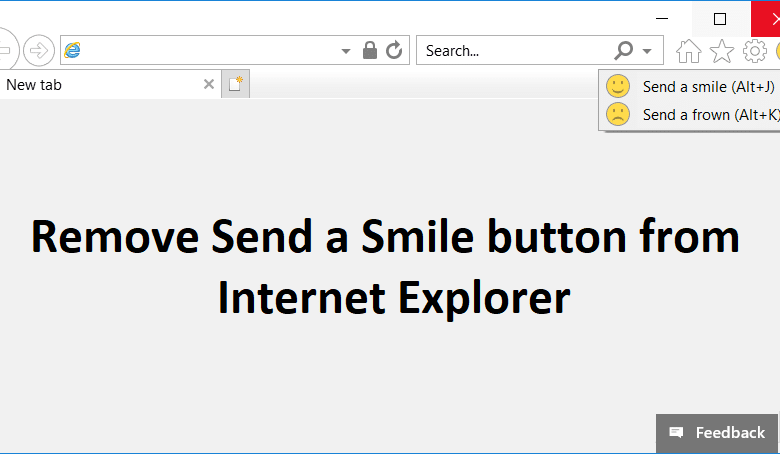Expand the search provider dropdown arrow
780x454 pixels.
click(647, 51)
